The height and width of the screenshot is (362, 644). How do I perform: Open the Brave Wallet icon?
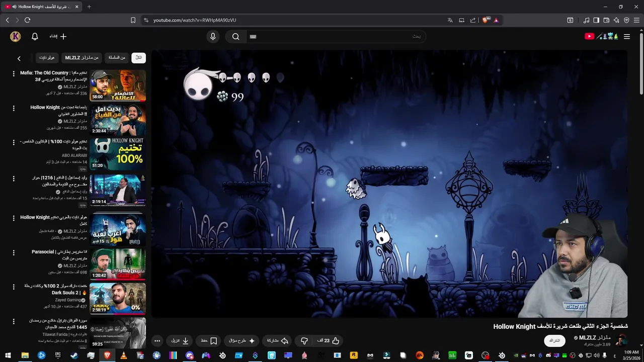606,20
